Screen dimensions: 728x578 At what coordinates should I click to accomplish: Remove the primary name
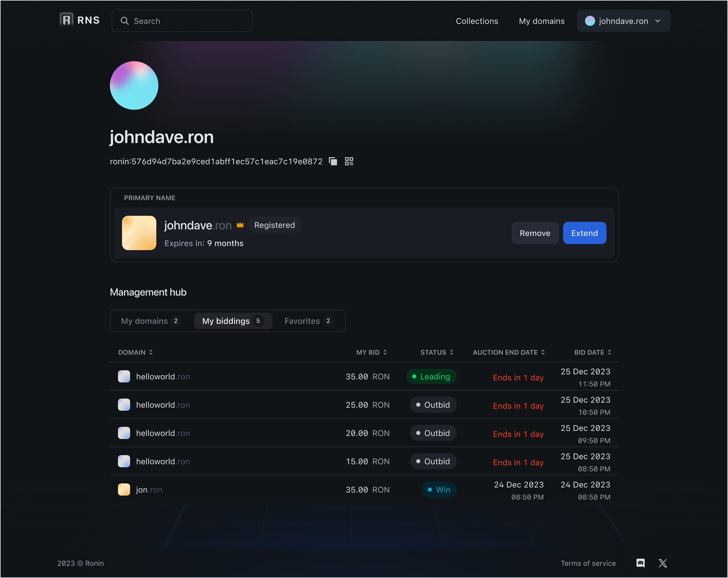tap(534, 233)
